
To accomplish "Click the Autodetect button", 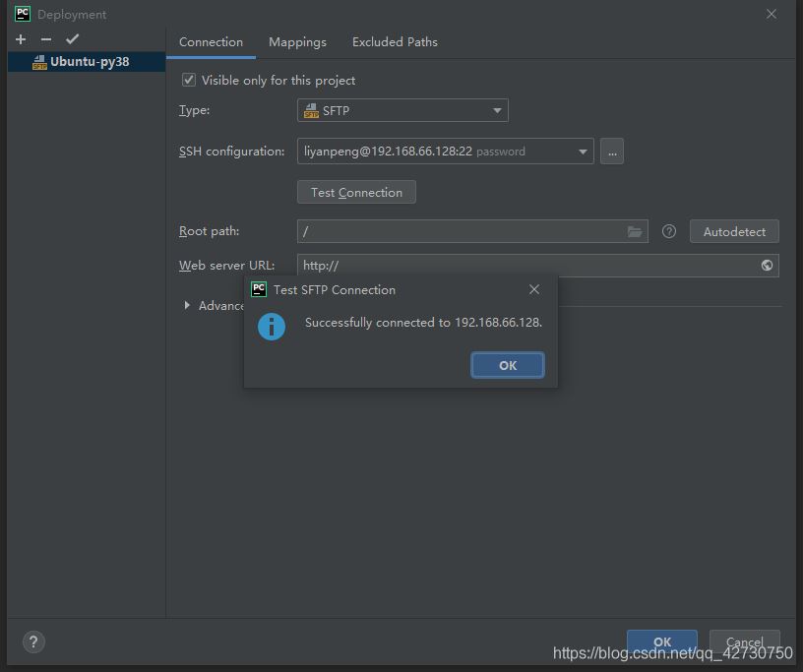I will (x=734, y=231).
